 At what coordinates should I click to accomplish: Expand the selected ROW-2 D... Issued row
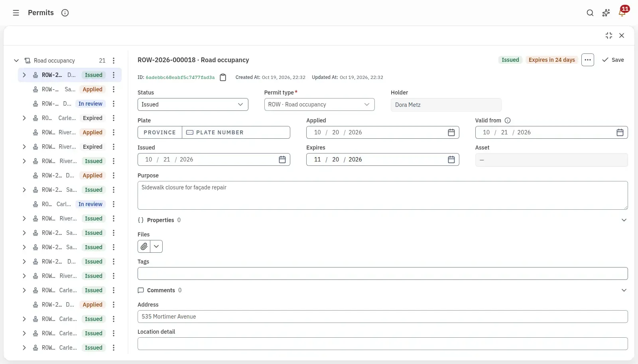pyautogui.click(x=24, y=75)
